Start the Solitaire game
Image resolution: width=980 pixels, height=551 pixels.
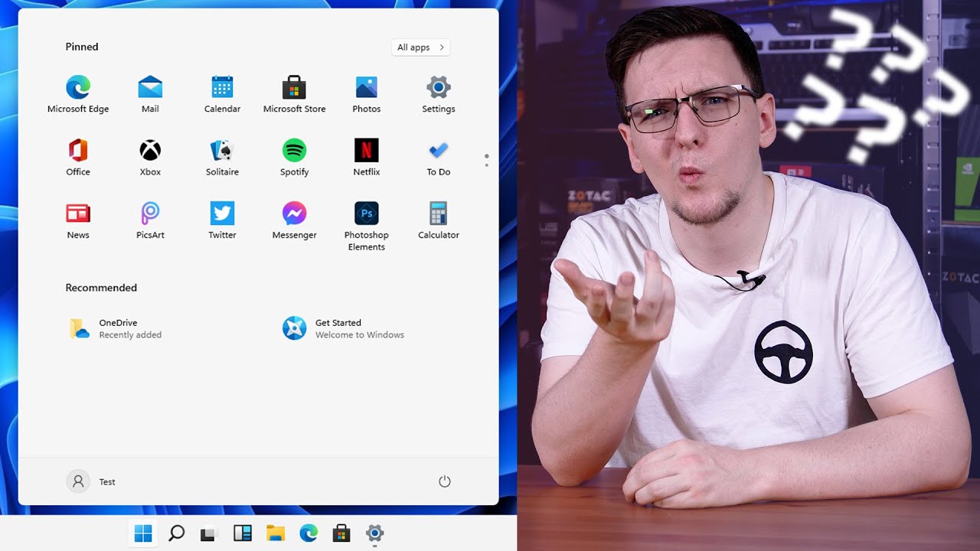[x=222, y=157]
